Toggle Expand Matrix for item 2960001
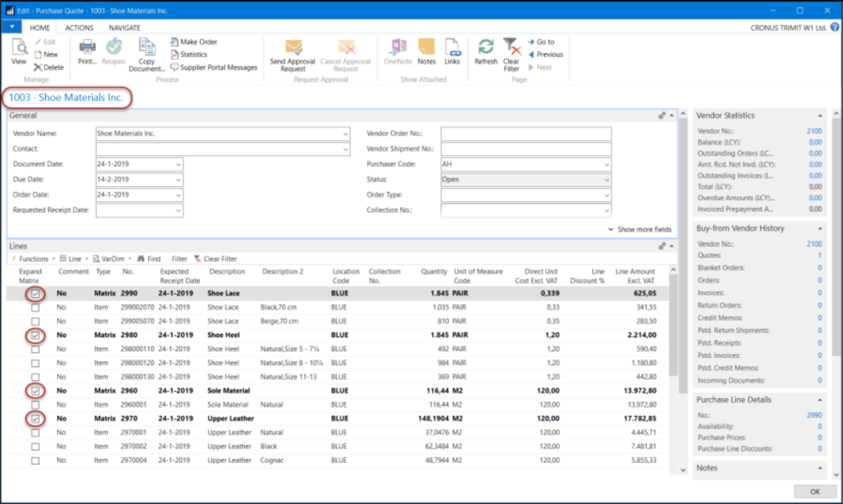This screenshot has height=504, width=843. coord(35,405)
